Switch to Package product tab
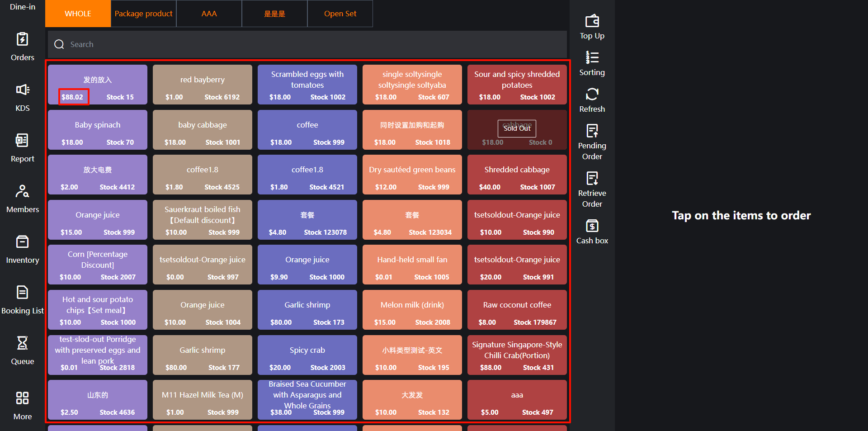868x431 pixels. coord(143,14)
